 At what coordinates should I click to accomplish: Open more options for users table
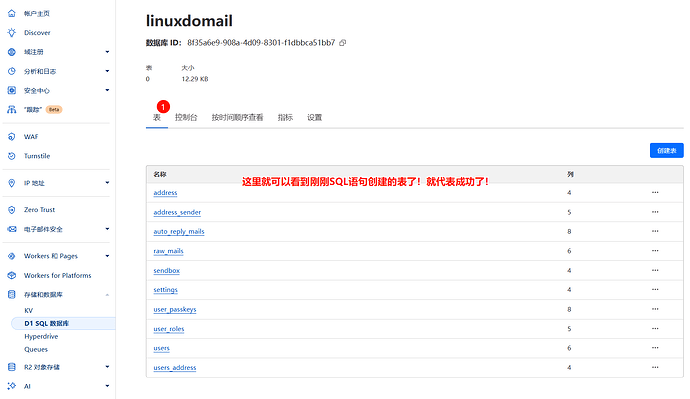[655, 348]
